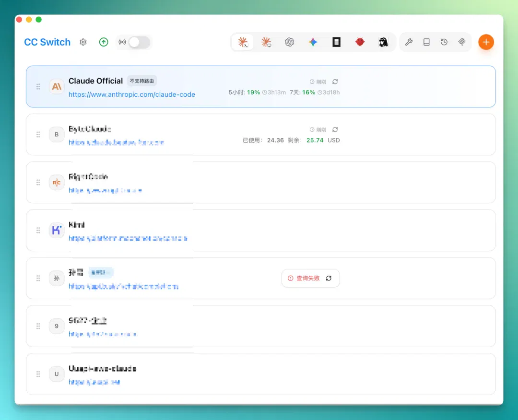Select the red creature app tab icon
The width and height of the screenshot is (518, 420).
click(x=360, y=42)
